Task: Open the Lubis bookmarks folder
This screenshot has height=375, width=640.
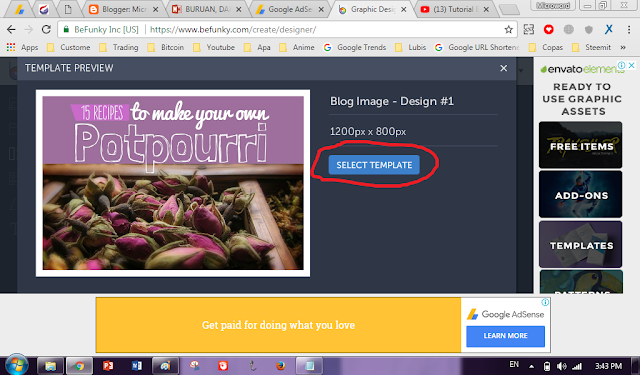Action: click(411, 47)
